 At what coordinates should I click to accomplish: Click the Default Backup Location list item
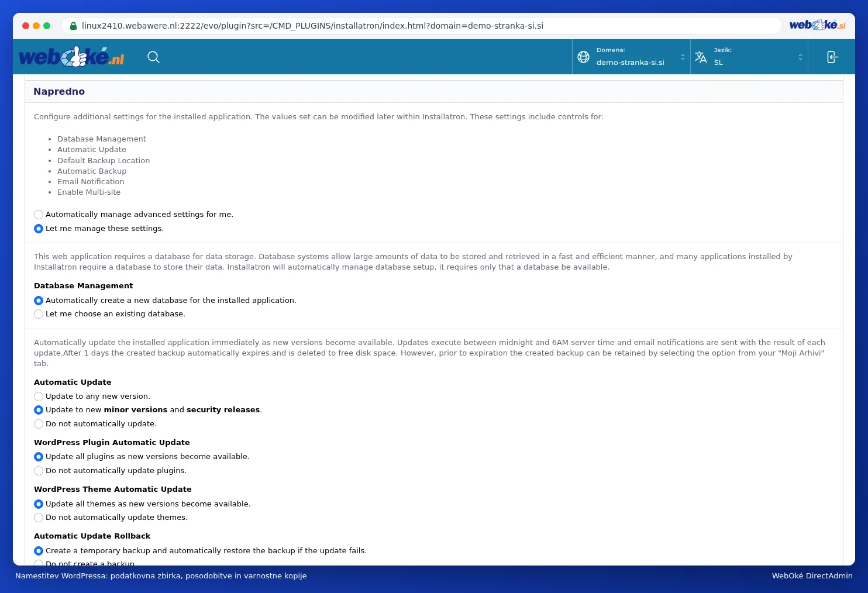click(x=104, y=161)
